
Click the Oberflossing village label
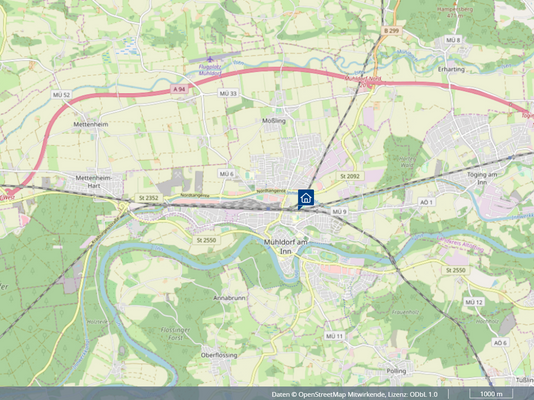tap(219, 355)
